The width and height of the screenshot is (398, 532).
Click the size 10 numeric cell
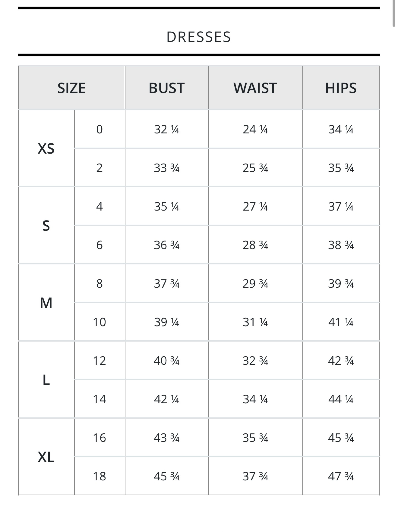[100, 322]
